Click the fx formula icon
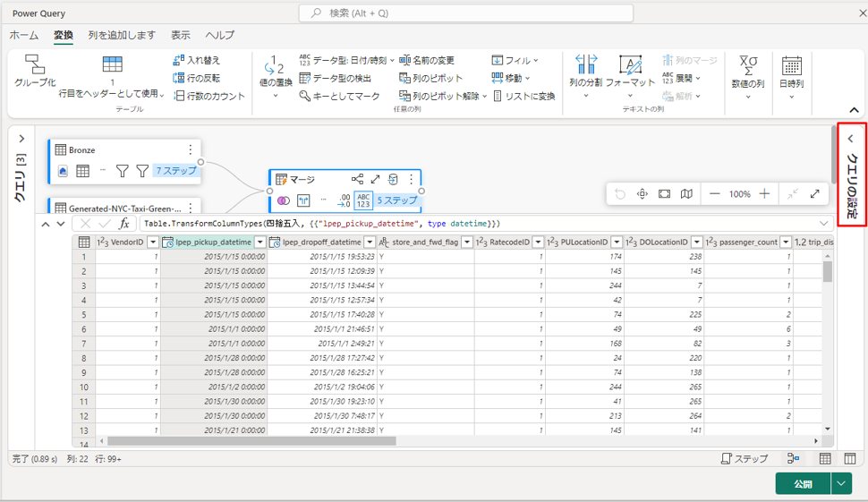868x502 pixels. pos(124,224)
